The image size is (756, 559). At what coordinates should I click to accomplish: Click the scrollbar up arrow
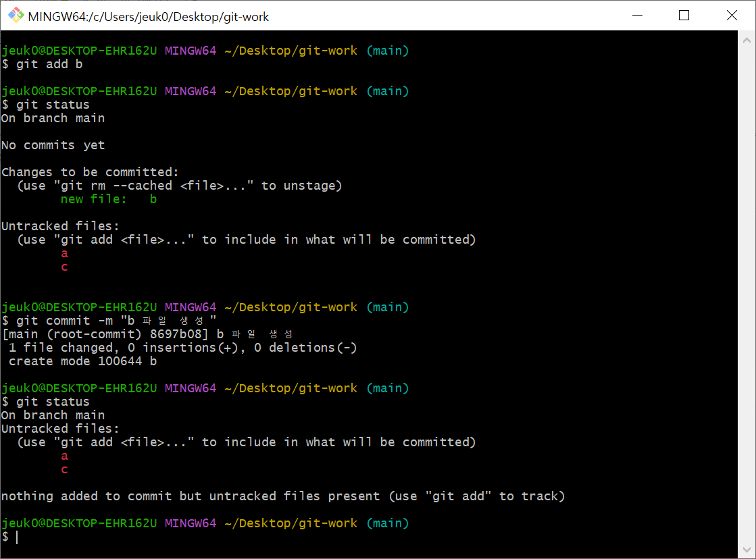747,41
